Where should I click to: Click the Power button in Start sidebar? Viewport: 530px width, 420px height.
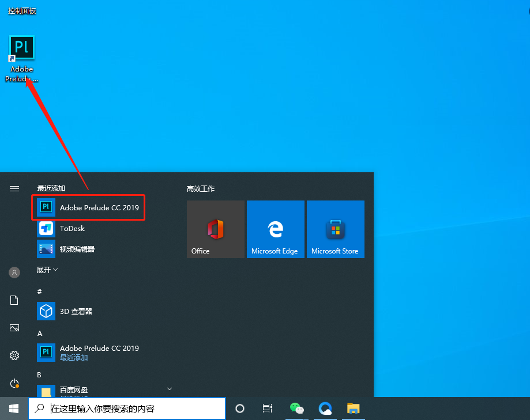tap(14, 383)
